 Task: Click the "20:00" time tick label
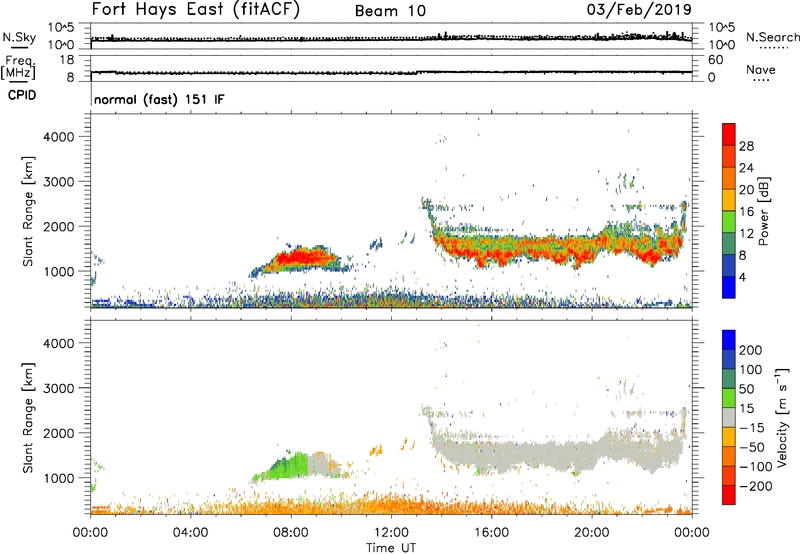(591, 533)
